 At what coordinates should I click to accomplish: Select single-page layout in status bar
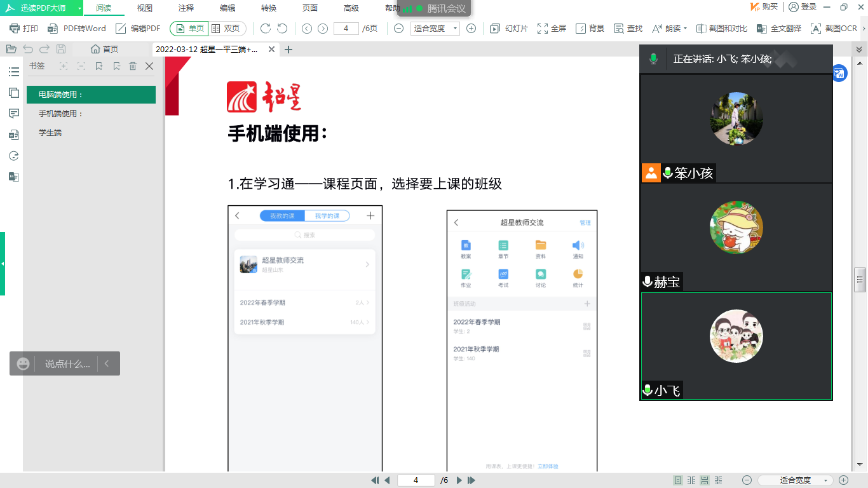pos(678,480)
